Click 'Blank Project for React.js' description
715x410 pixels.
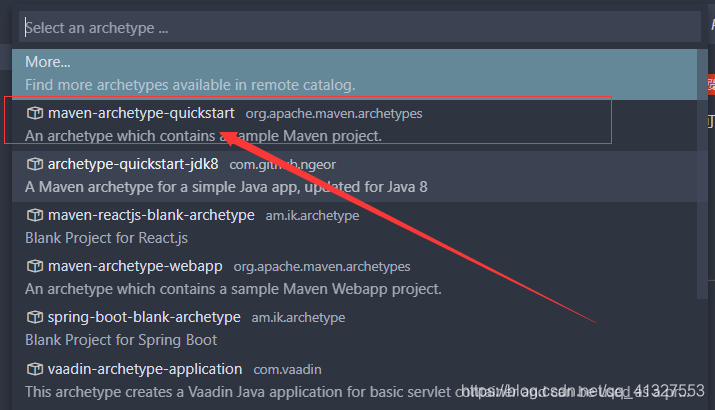[106, 238]
